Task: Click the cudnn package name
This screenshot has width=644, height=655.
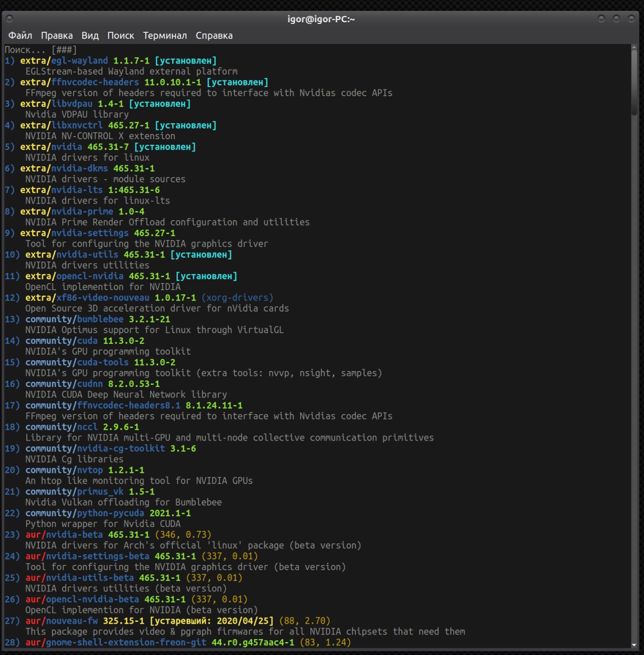Action: click(x=90, y=384)
